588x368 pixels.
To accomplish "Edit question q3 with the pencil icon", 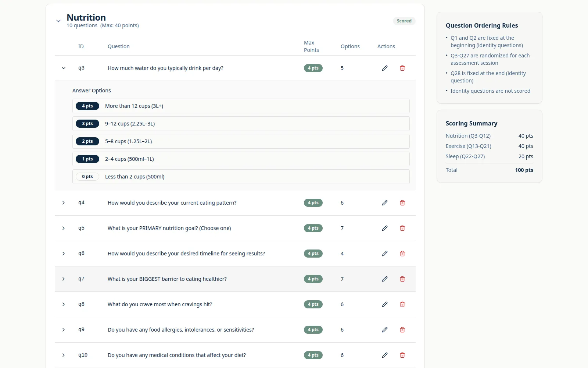I will tap(385, 68).
